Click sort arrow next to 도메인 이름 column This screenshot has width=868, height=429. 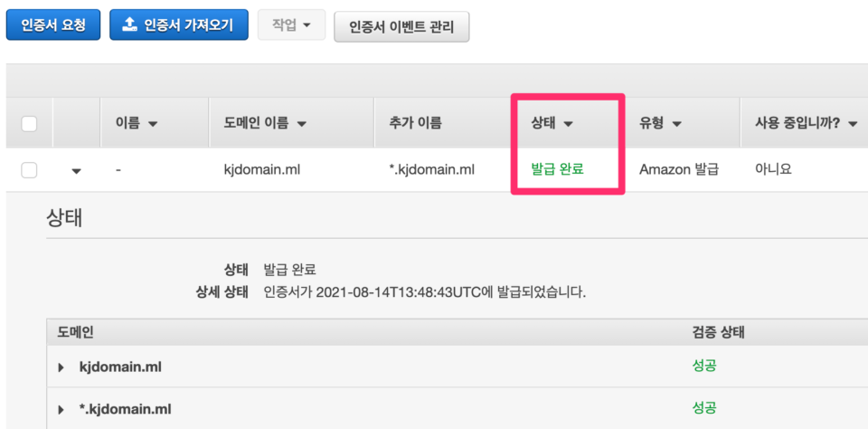302,124
